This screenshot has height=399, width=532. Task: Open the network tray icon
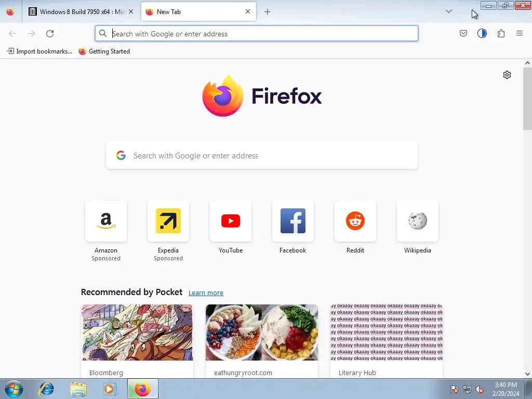click(467, 390)
